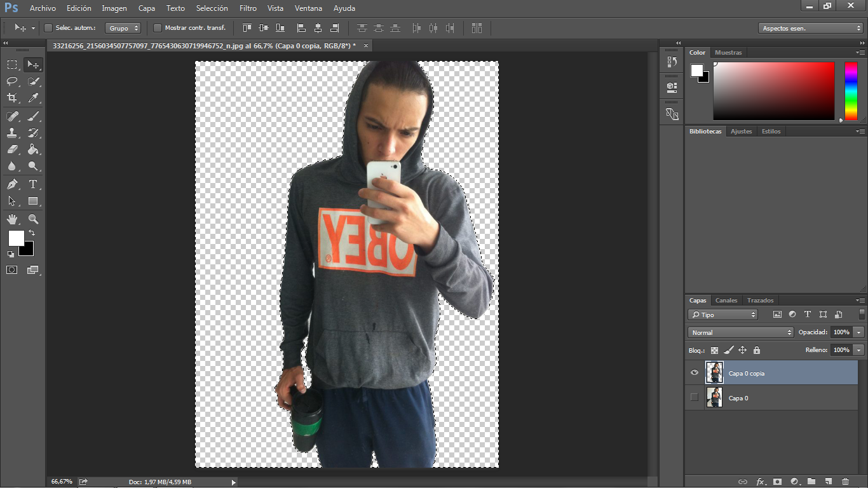This screenshot has height=488, width=868.
Task: Open the Opacidad slider dropdown arrow
Action: pyautogui.click(x=859, y=332)
